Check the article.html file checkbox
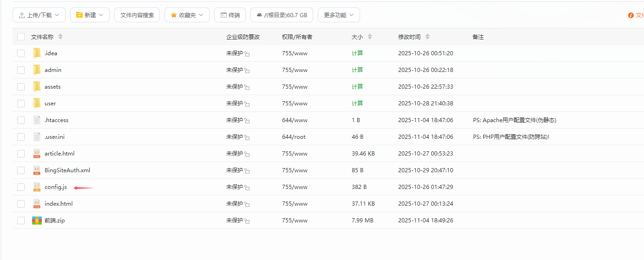This screenshot has height=260, width=644. point(21,154)
